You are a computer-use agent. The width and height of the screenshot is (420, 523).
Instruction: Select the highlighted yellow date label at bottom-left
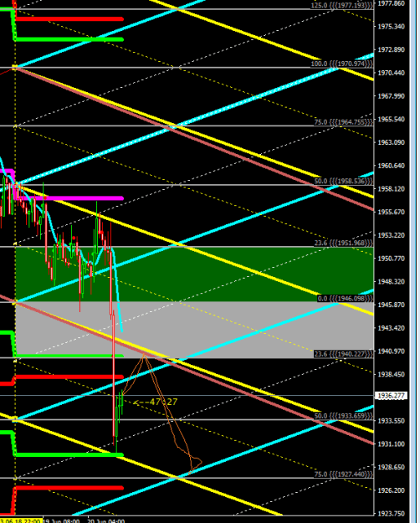click(21, 520)
